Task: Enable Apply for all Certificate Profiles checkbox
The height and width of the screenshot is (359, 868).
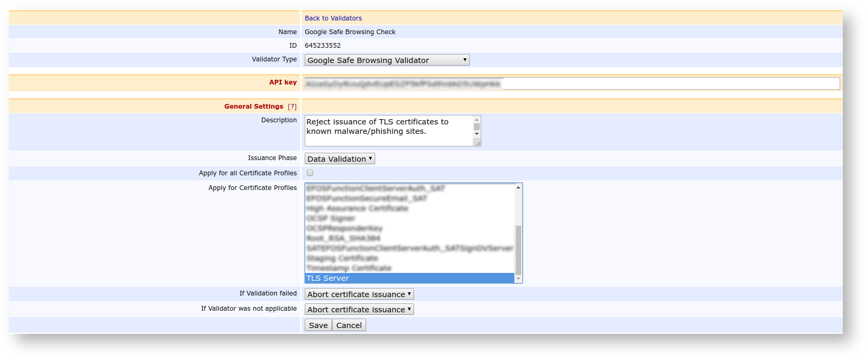Action: pos(310,173)
